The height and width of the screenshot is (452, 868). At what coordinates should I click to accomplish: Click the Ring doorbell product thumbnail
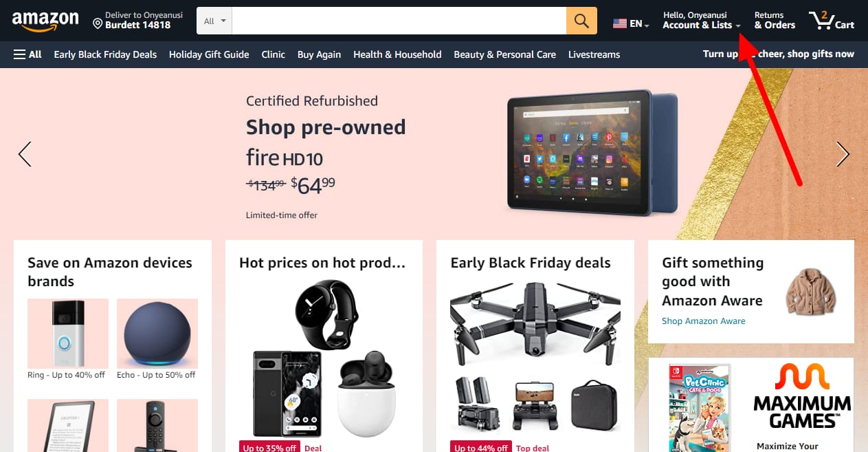(x=68, y=333)
